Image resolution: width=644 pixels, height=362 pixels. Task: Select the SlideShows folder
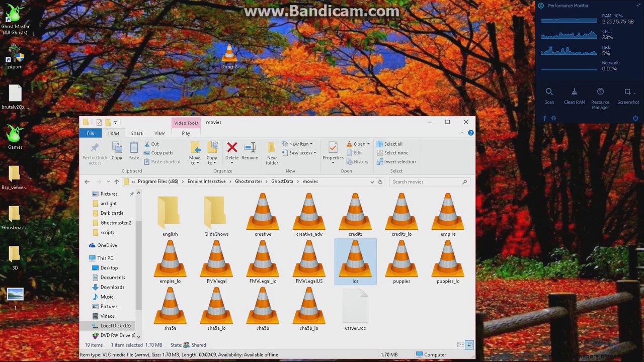pyautogui.click(x=216, y=216)
